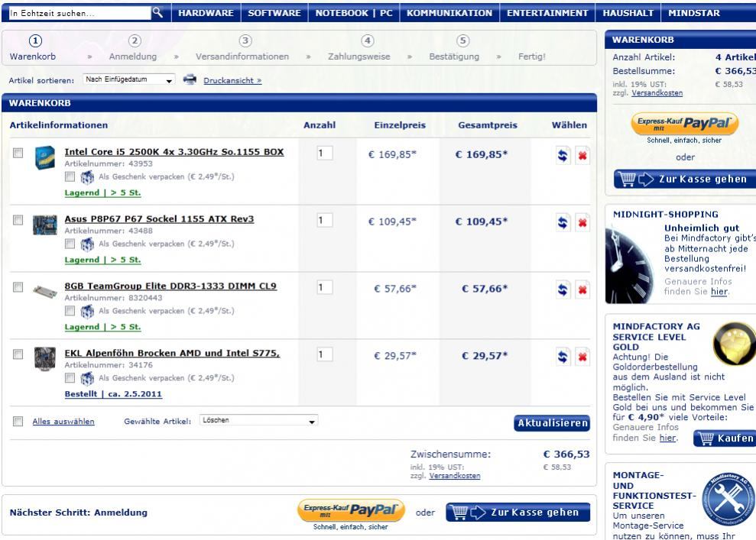Open the SOFTWARE menu
Viewport: 756px width, 540px height.
[274, 13]
